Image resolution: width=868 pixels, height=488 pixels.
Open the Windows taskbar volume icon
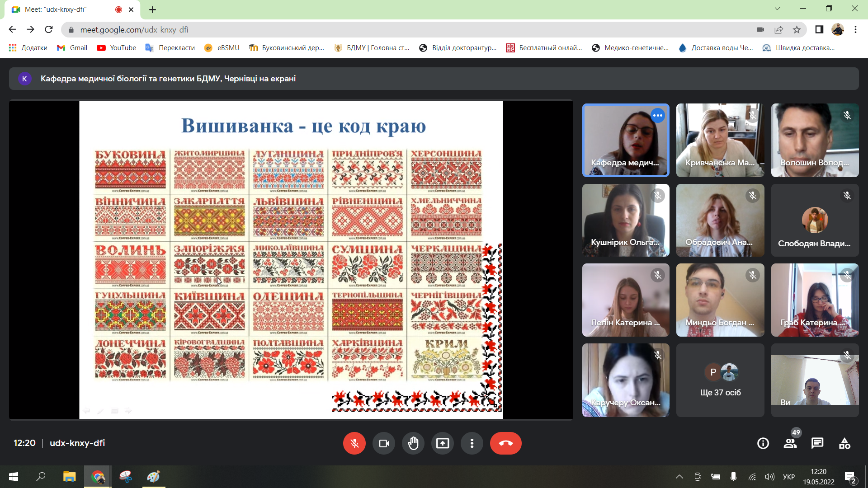coord(769,477)
